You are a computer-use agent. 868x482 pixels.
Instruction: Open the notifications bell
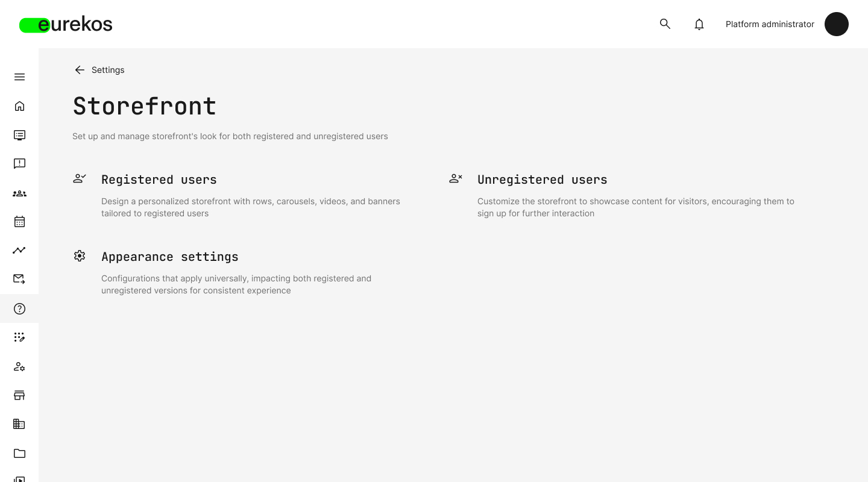pos(699,24)
